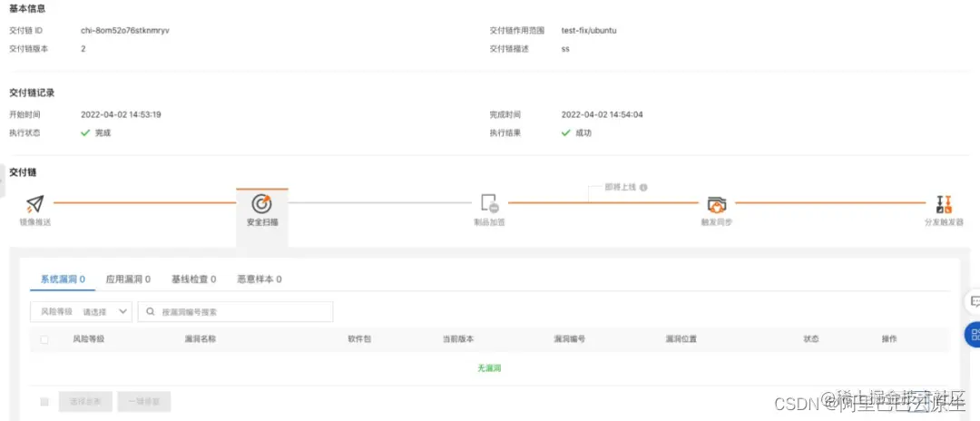Click the 风险等级 column header
980x421 pixels.
click(88, 339)
